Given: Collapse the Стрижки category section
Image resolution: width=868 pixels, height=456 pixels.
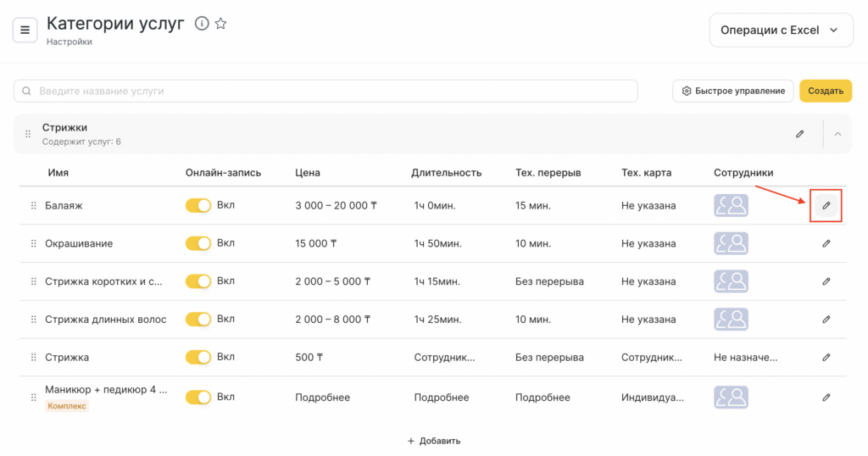Looking at the screenshot, I should coord(837,134).
